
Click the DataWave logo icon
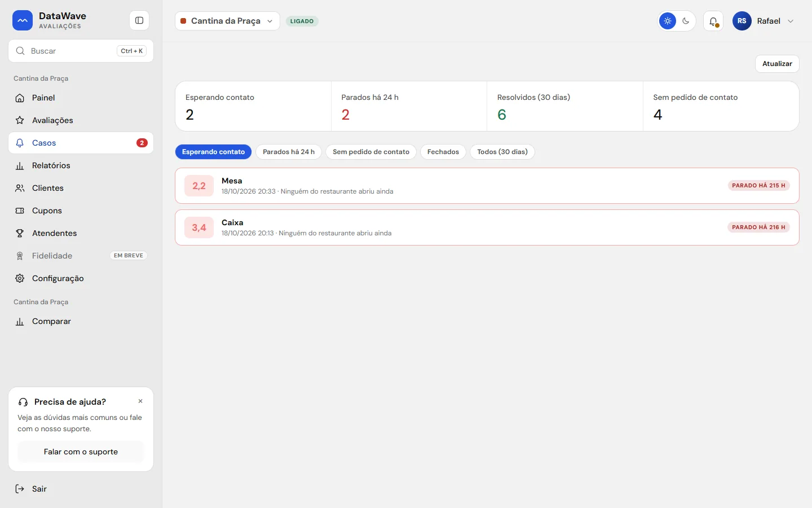[x=23, y=21]
